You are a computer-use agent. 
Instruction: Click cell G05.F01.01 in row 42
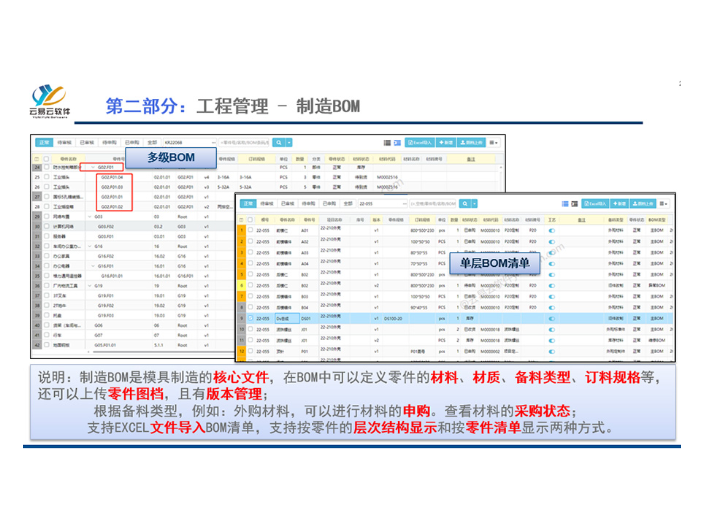pos(106,345)
